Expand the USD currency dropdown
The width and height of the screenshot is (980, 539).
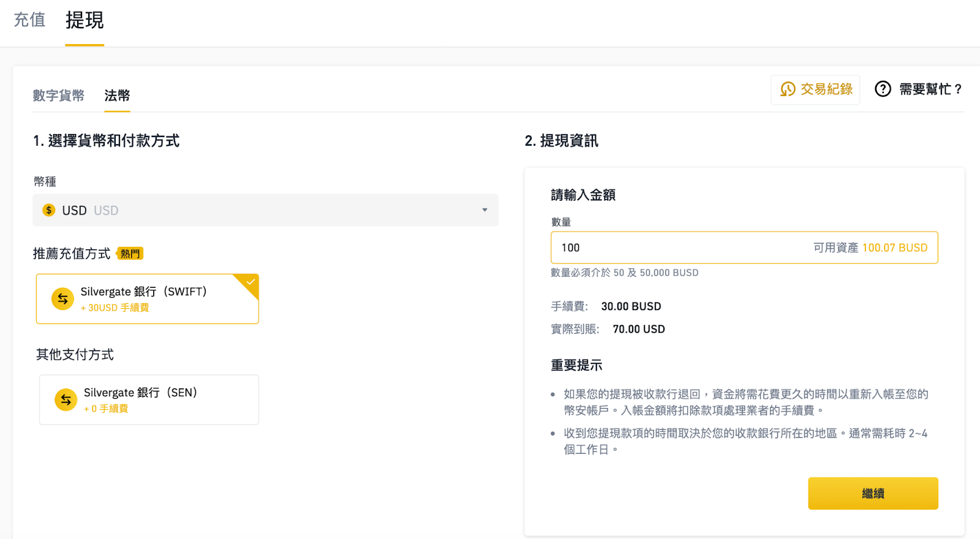(265, 210)
